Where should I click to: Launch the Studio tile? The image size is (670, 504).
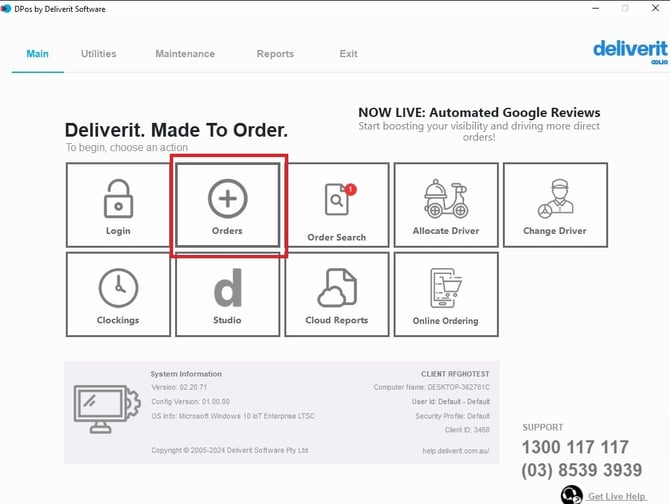(x=228, y=294)
